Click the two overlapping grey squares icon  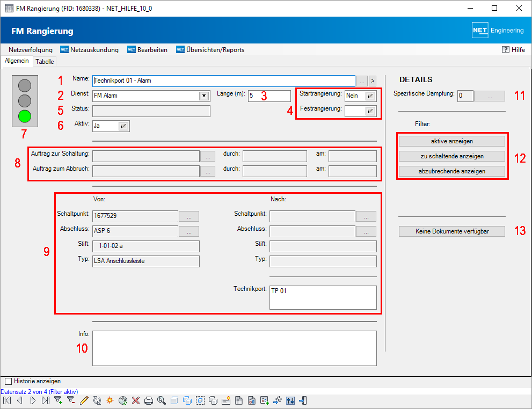pyautogui.click(x=213, y=400)
